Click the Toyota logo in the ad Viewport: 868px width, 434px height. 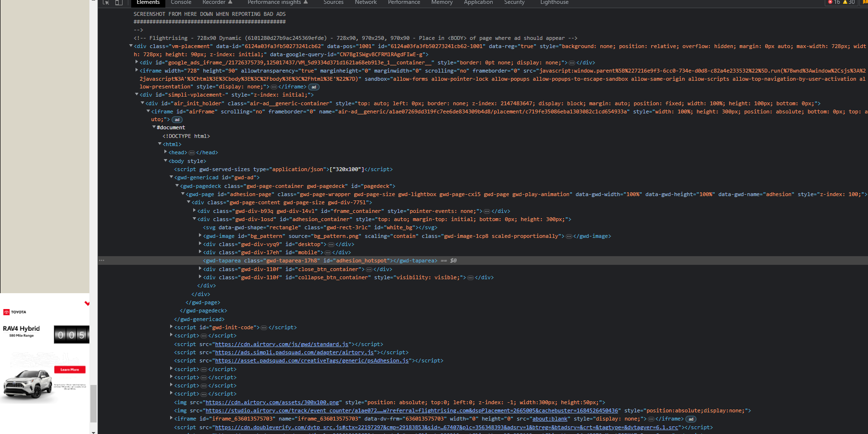click(x=15, y=312)
